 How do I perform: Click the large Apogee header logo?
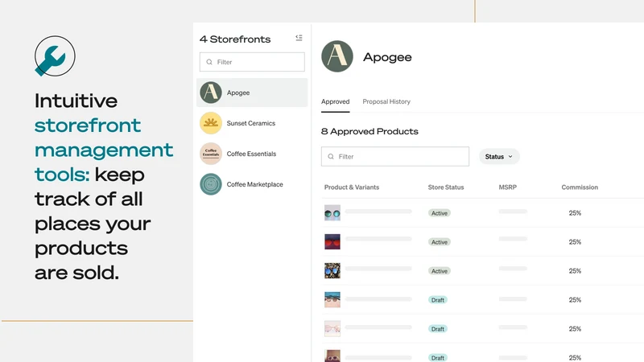pos(337,56)
